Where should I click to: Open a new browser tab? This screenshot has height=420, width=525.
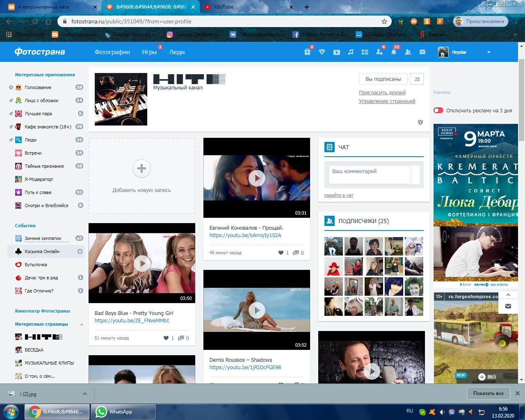[307, 7]
